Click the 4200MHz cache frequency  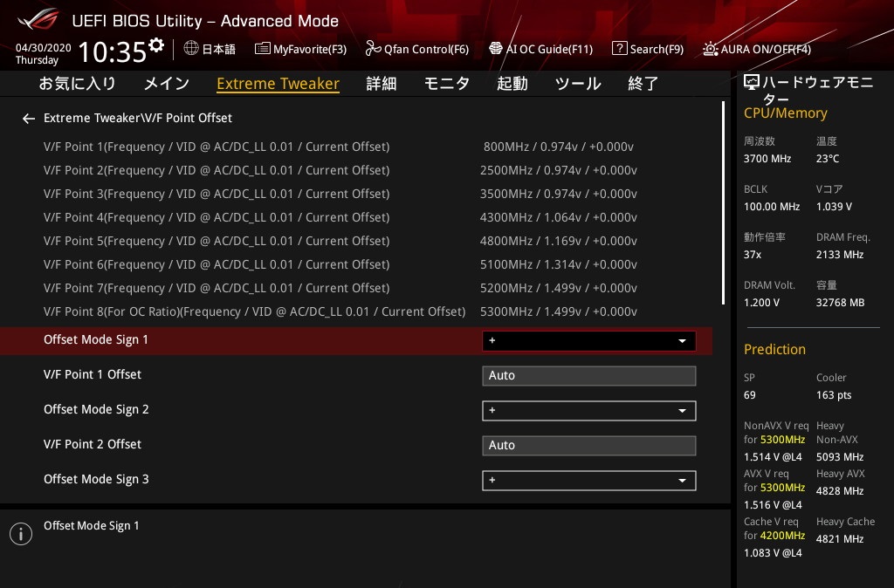(782, 536)
